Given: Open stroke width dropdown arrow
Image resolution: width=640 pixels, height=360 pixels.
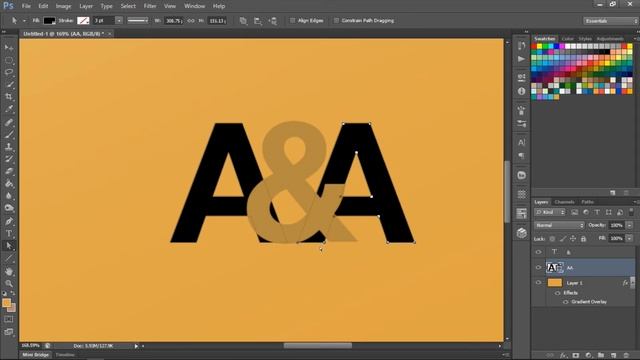Looking at the screenshot, I should tap(119, 20).
